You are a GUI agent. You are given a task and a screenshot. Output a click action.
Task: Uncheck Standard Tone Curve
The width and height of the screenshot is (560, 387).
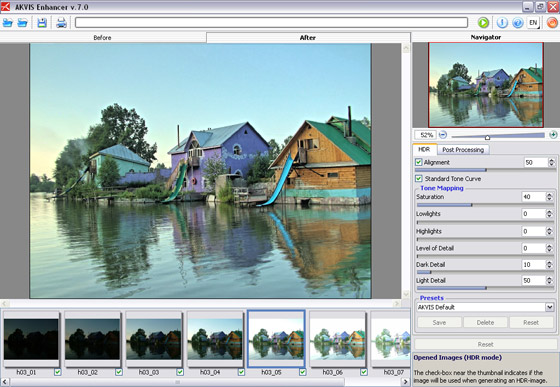[x=419, y=178]
